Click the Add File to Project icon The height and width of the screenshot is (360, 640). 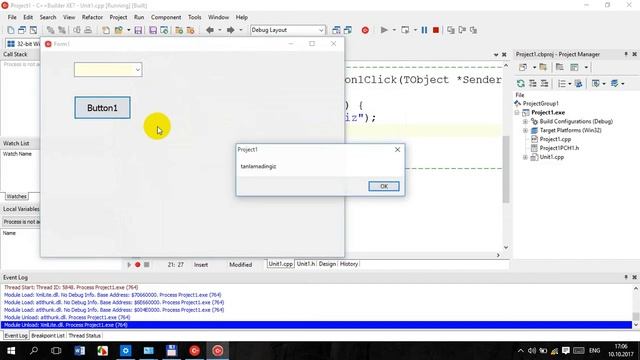click(179, 30)
